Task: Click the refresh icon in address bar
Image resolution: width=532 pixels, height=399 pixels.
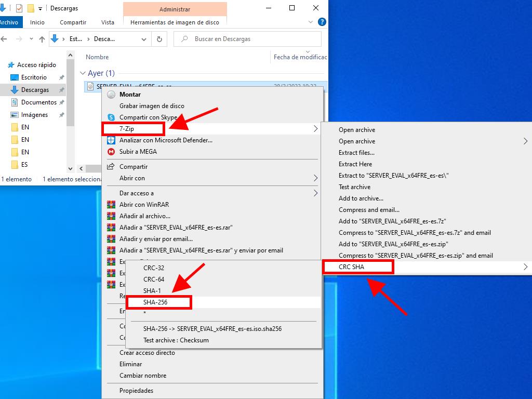Action: [159, 39]
